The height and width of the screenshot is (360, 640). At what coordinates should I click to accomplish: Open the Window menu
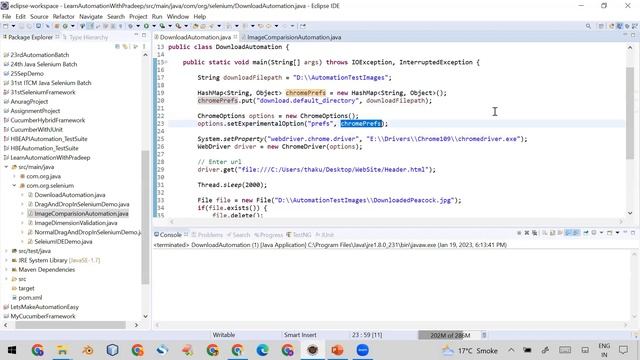tap(178, 16)
